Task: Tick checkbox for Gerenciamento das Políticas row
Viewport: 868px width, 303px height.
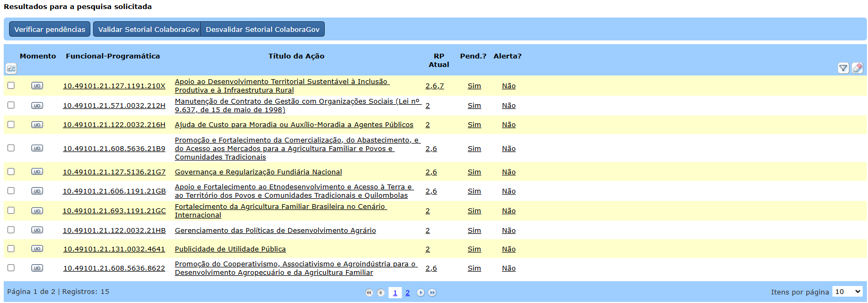Action: (x=11, y=230)
